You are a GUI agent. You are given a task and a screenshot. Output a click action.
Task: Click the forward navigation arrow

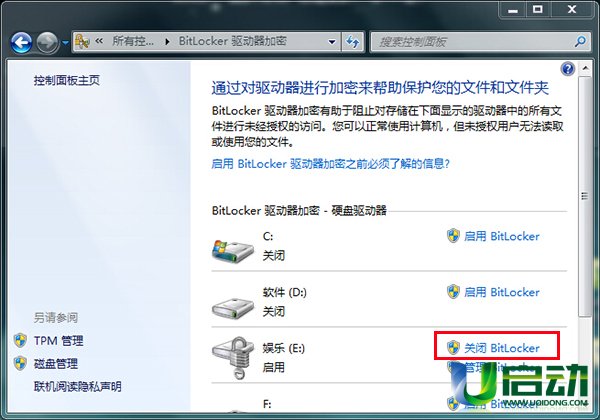pyautogui.click(x=47, y=42)
